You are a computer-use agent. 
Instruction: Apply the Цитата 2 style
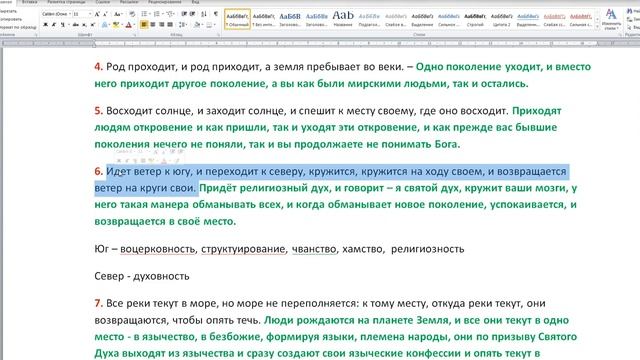click(502, 20)
